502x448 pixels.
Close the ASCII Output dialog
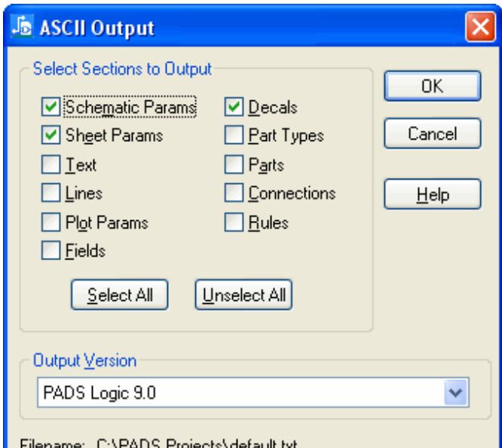point(479,28)
